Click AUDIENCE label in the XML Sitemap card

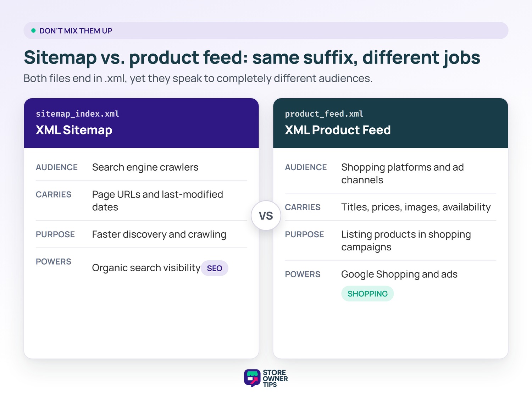[57, 167]
